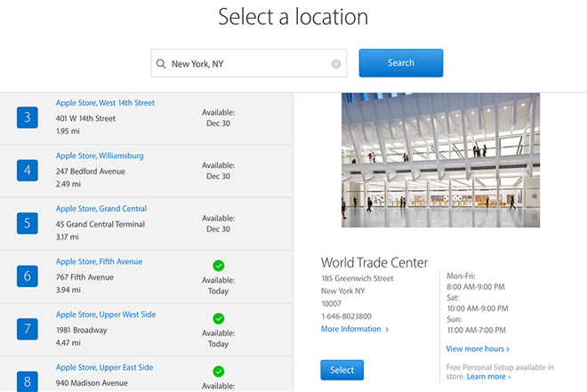Click the Mon-Fri 8:00 AM-9:00 PM hours
Viewport: 587px width, 392px height.
[476, 281]
